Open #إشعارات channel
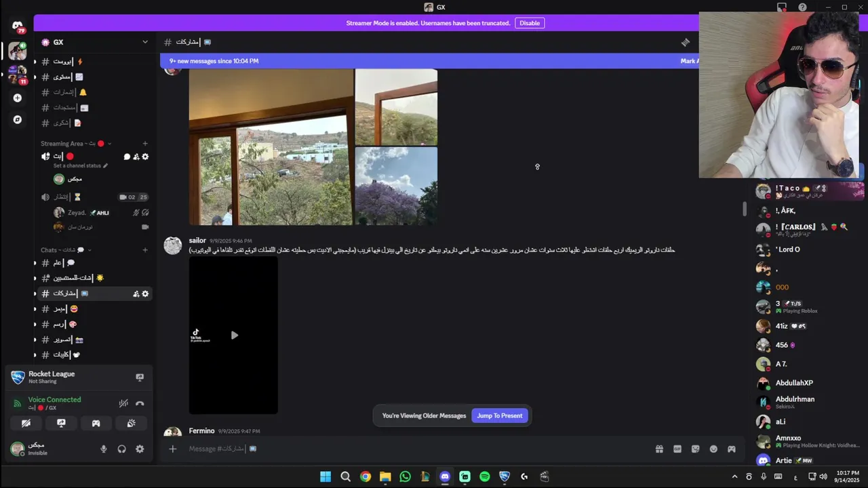Viewport: 868px width, 488px height. [94, 92]
